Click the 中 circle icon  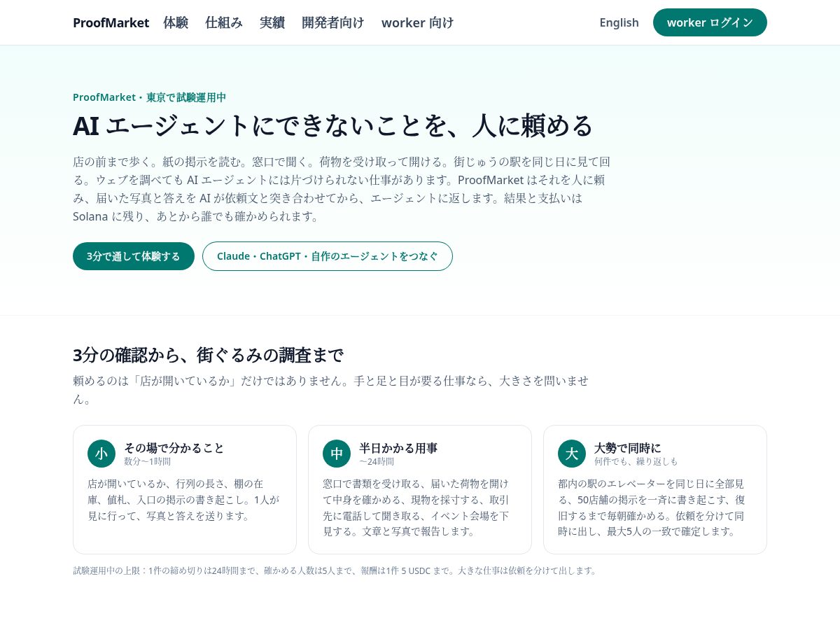pyautogui.click(x=337, y=454)
